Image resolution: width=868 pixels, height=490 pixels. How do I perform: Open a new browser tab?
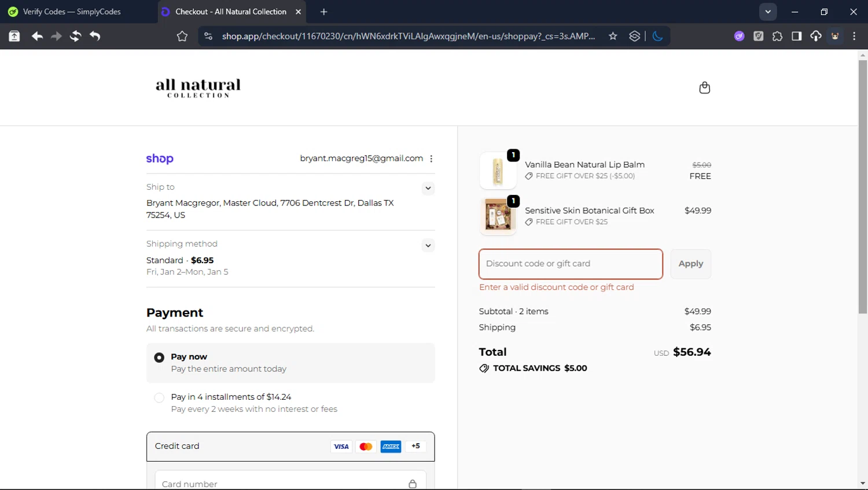pyautogui.click(x=323, y=12)
